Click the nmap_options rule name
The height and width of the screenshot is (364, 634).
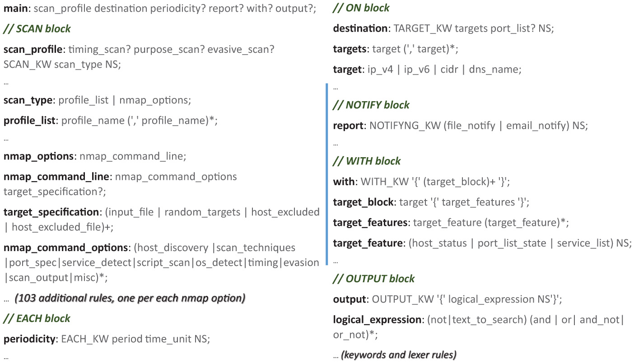38,156
